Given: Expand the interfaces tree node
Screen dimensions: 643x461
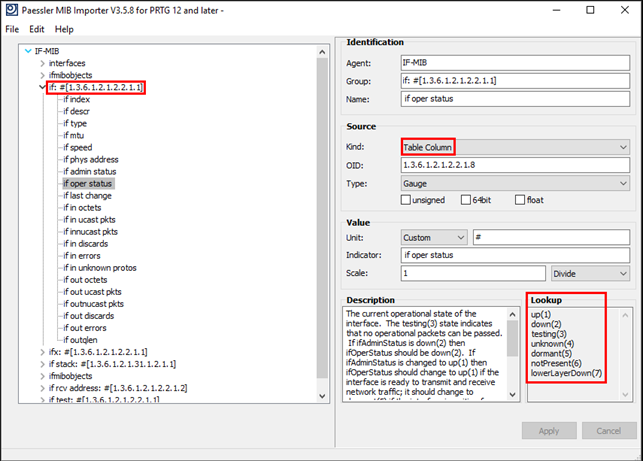Looking at the screenshot, I should [x=42, y=63].
